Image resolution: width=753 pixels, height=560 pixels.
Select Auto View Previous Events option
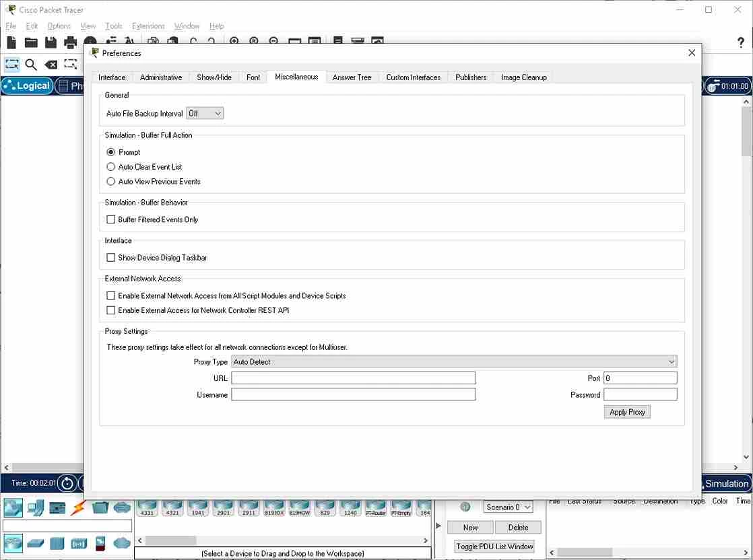pos(111,181)
